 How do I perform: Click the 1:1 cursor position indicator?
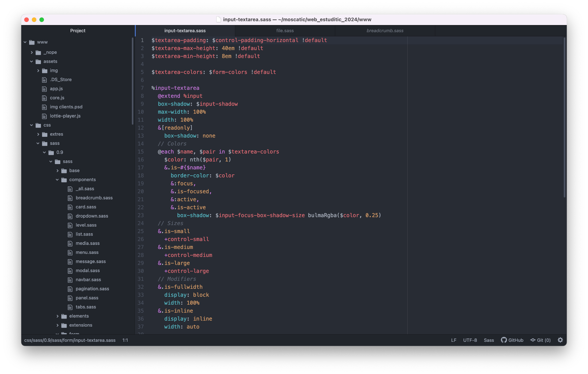(125, 340)
